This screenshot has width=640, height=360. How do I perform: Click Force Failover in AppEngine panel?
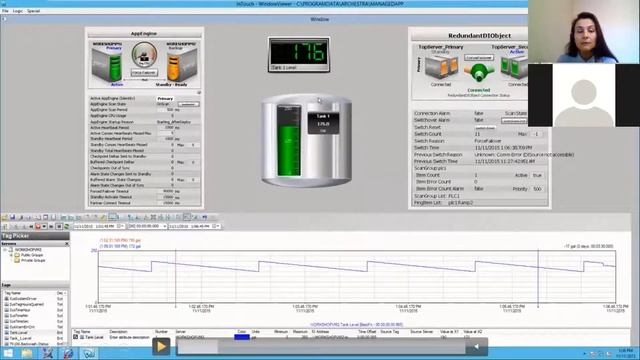pos(144,73)
